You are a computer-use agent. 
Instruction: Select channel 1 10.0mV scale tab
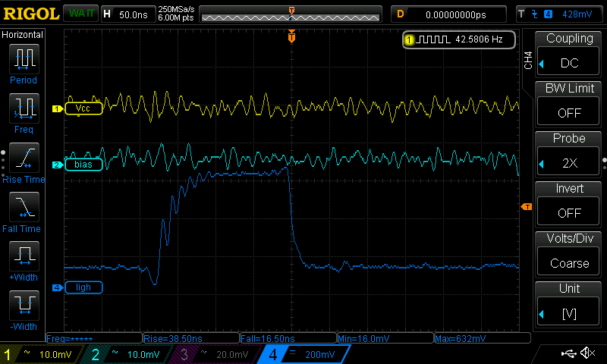coord(41,354)
